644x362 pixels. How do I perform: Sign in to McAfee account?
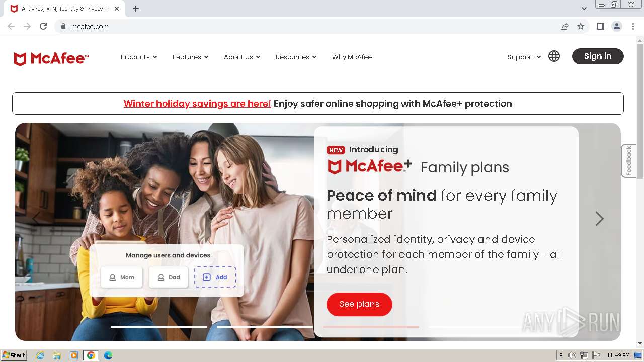(598, 56)
